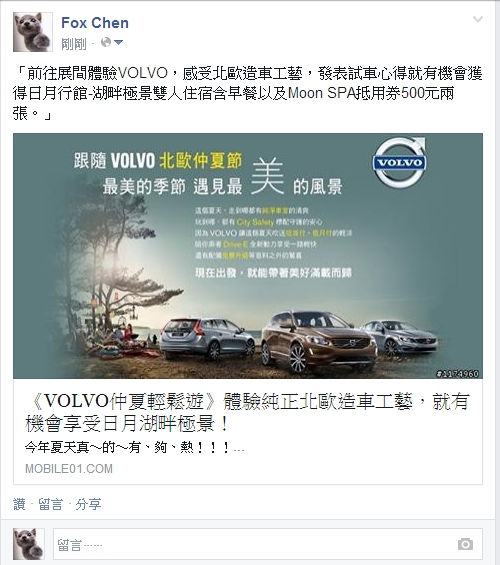Image resolution: width=500 pixels, height=565 pixels.
Task: Open the Fox Chen profile name link
Action: click(x=95, y=23)
